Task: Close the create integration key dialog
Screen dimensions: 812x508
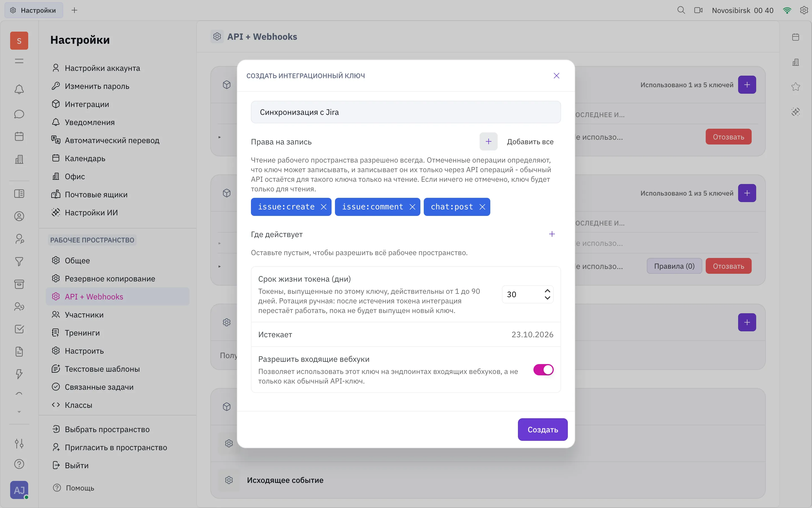Action: point(556,76)
